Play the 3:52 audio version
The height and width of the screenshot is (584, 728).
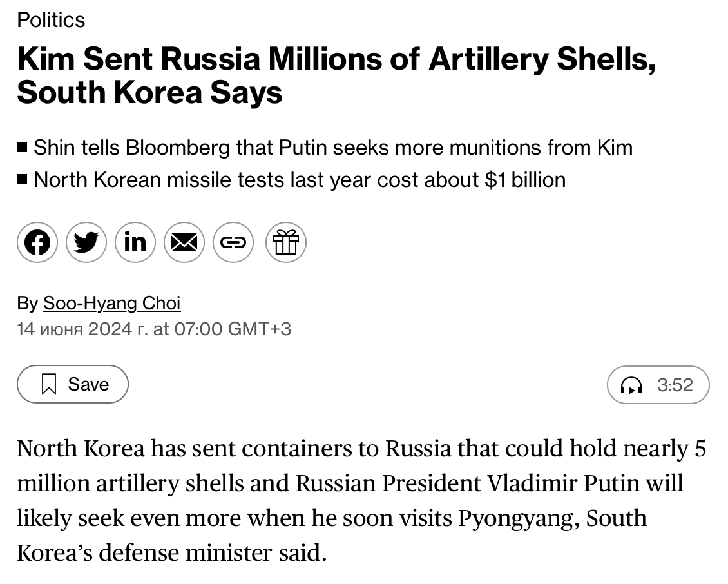[x=658, y=385]
